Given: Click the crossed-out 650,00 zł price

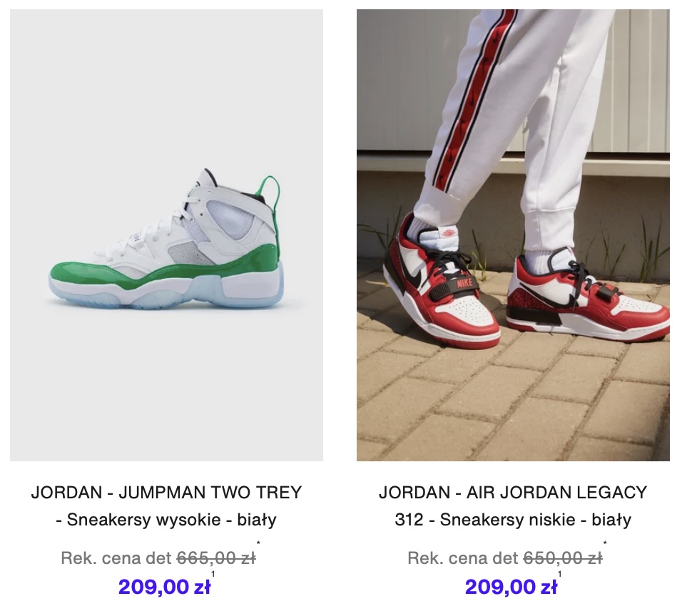Looking at the screenshot, I should [563, 558].
